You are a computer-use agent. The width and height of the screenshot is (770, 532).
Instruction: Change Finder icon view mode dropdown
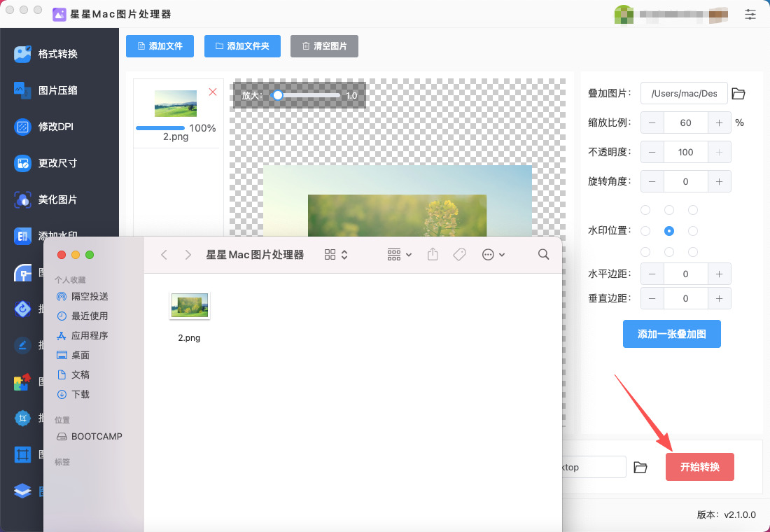(336, 255)
